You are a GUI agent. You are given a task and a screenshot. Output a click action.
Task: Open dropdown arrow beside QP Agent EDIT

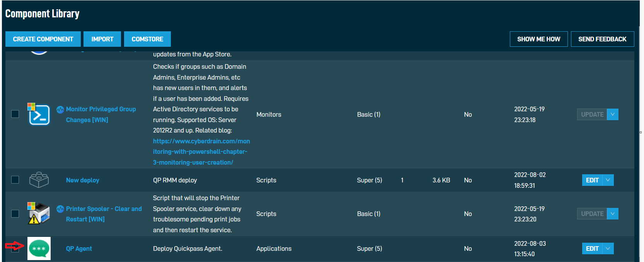pyautogui.click(x=608, y=248)
